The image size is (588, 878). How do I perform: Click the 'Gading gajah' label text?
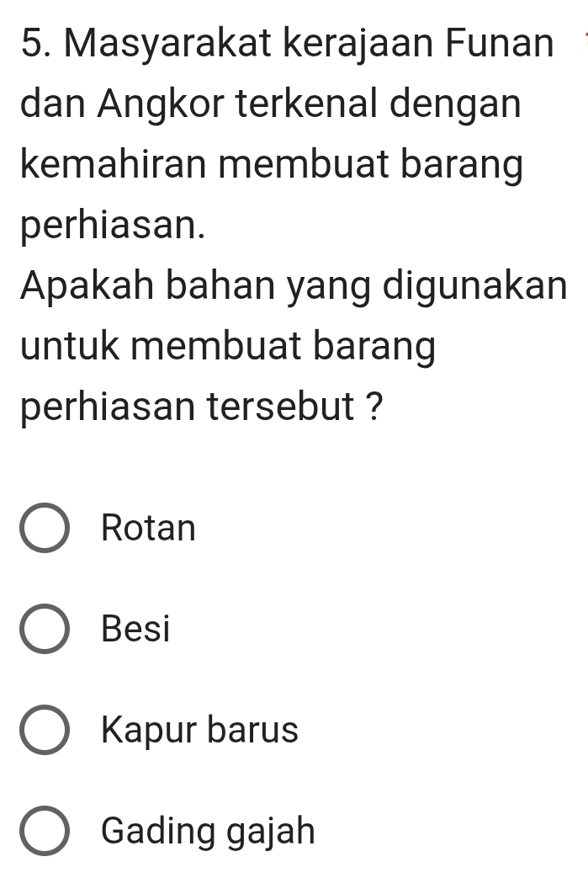click(208, 832)
